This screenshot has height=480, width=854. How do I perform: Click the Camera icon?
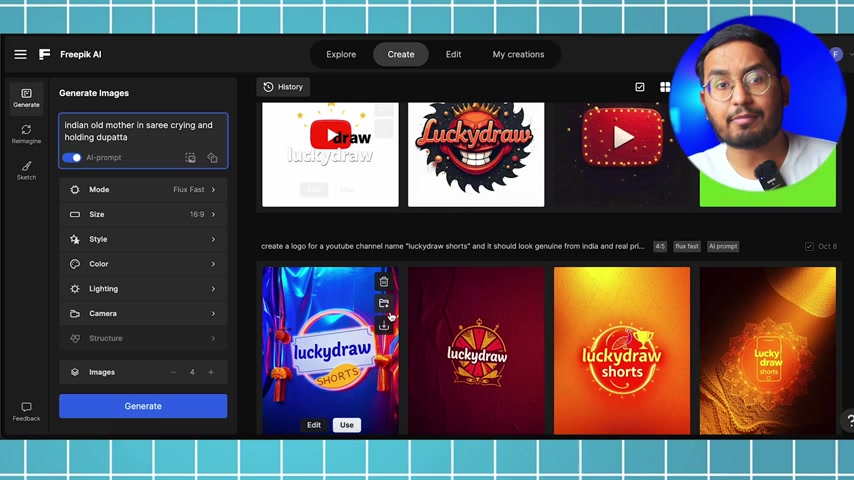click(75, 314)
